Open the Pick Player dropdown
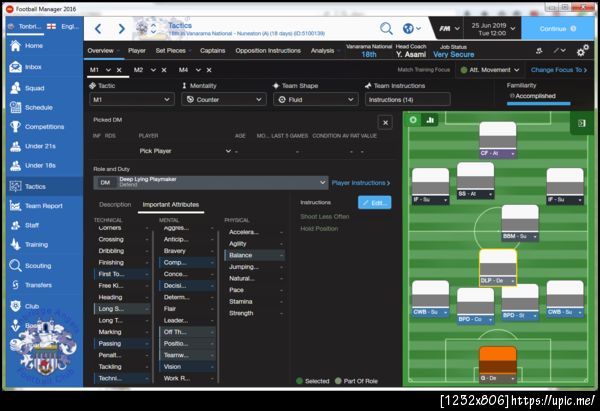 pos(185,151)
